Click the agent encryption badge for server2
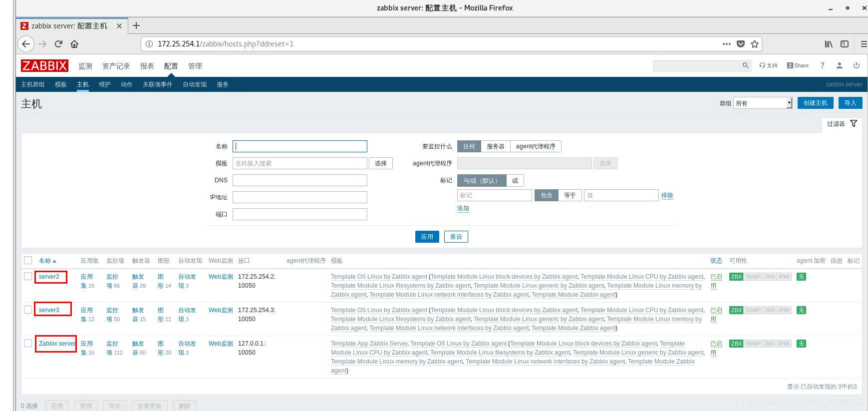 pyautogui.click(x=801, y=277)
